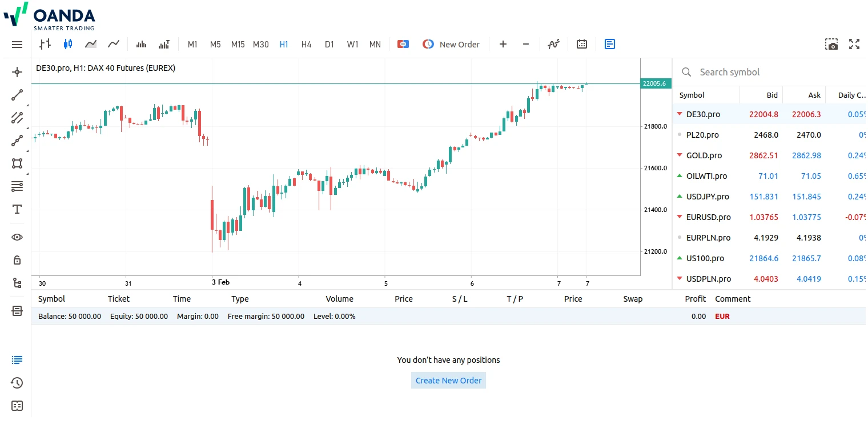
Task: Switch to line chart style
Action: (114, 44)
